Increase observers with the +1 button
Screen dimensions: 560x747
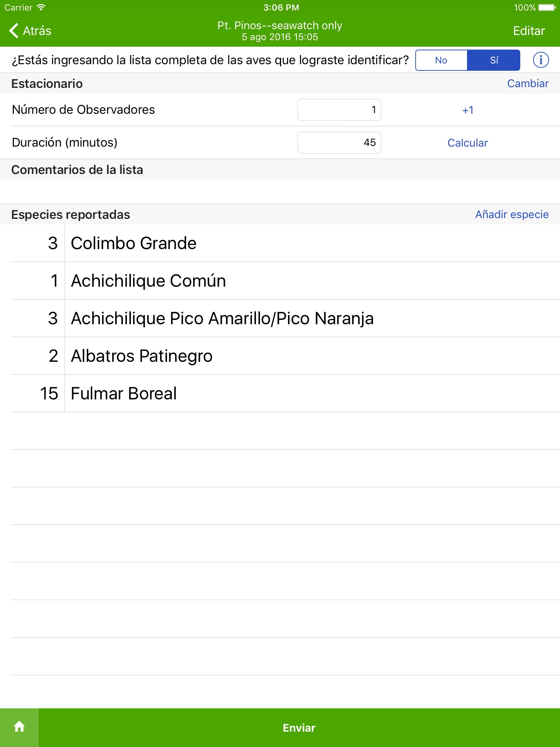click(467, 110)
